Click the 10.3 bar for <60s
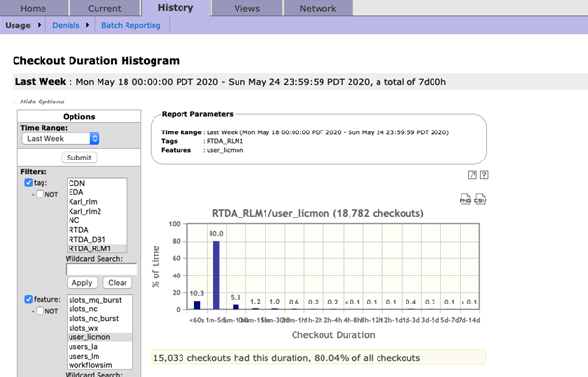Image resolution: width=588 pixels, height=377 pixels. (197, 305)
